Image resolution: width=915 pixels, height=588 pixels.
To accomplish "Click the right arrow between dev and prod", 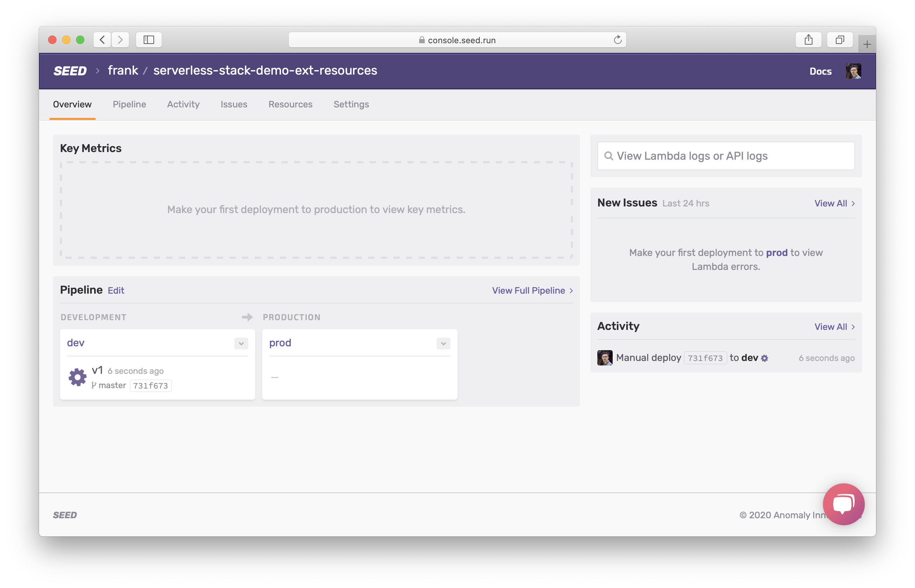I will coord(248,316).
